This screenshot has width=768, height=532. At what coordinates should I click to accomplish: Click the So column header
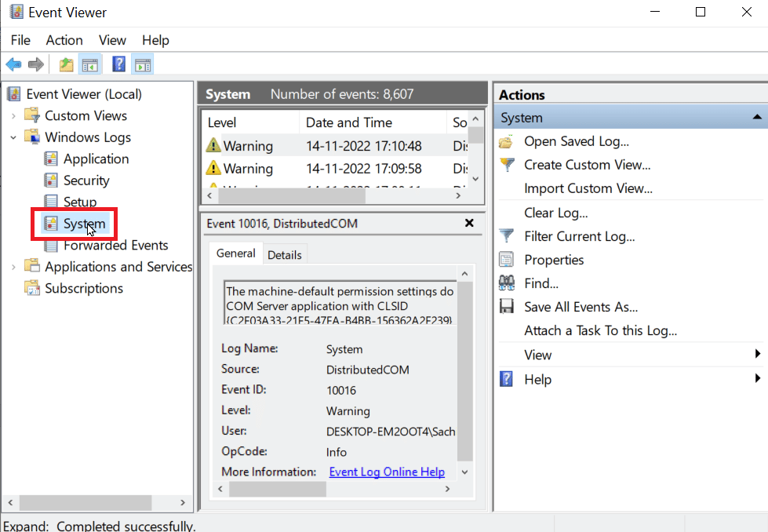460,122
